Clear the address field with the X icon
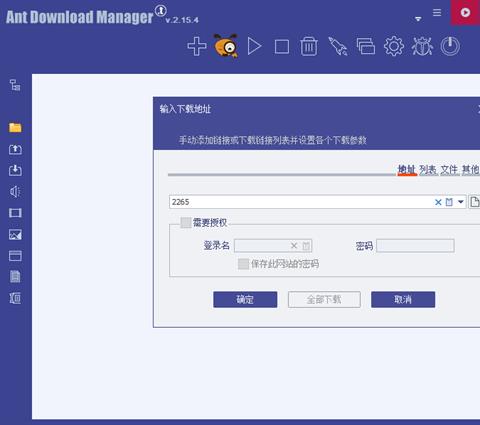Viewport: 480px width, 425px height. click(438, 202)
